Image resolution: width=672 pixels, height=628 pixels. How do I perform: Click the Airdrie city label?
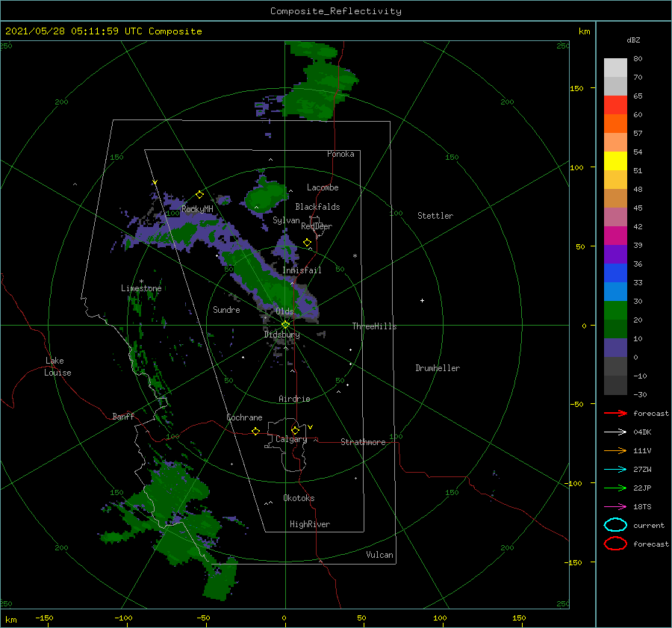294,399
